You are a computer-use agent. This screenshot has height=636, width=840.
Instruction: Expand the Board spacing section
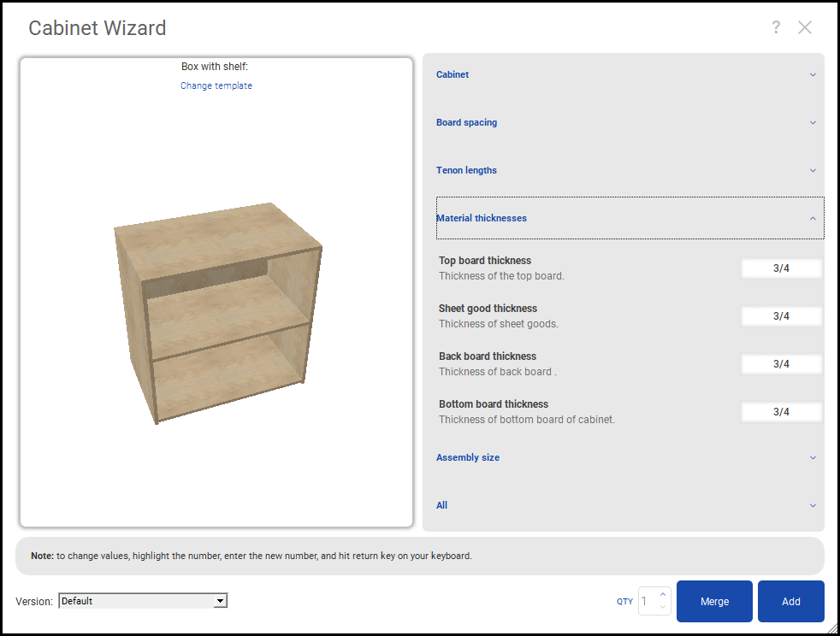point(630,122)
